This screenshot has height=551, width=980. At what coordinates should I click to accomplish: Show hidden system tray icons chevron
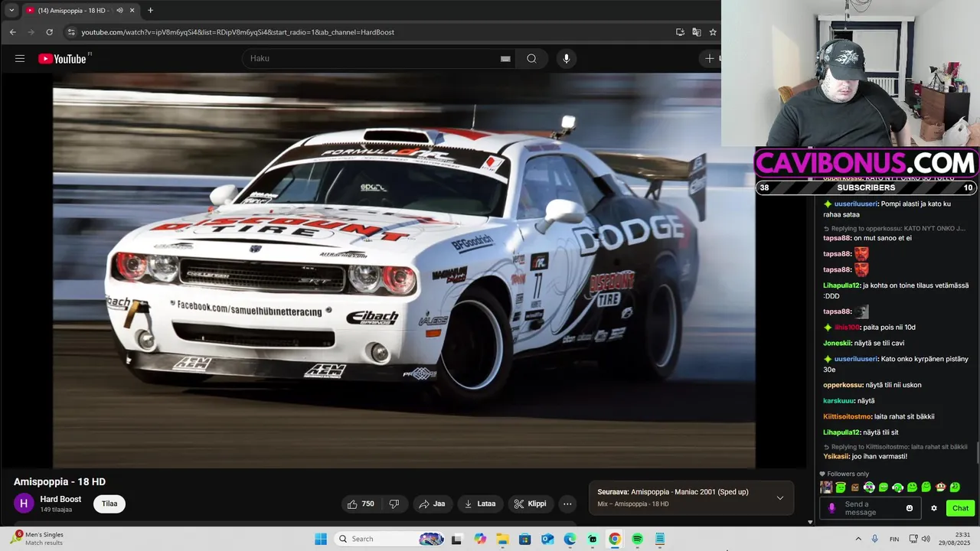point(858,539)
